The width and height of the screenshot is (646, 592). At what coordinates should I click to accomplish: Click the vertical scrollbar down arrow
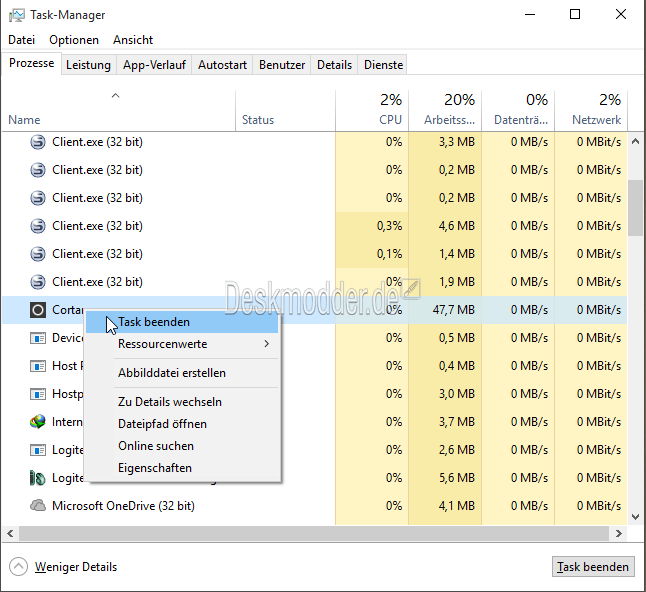point(636,517)
